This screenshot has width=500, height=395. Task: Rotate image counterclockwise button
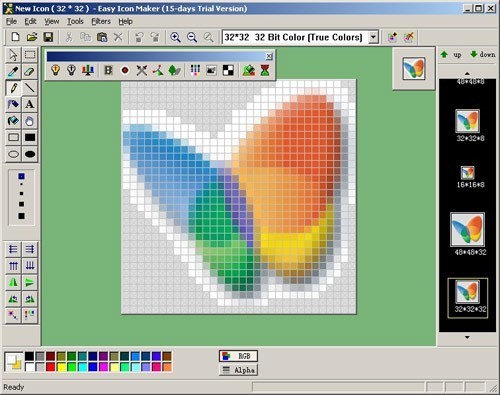click(13, 299)
